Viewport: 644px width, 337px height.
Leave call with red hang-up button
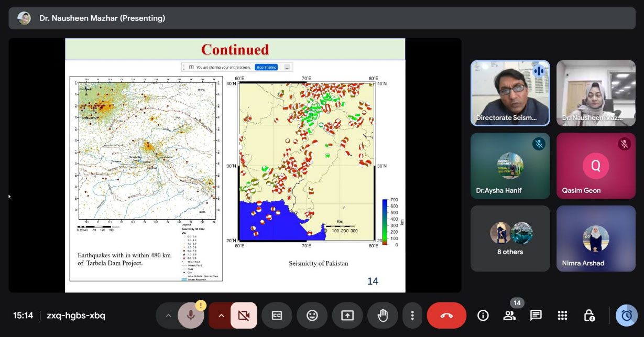click(x=446, y=316)
